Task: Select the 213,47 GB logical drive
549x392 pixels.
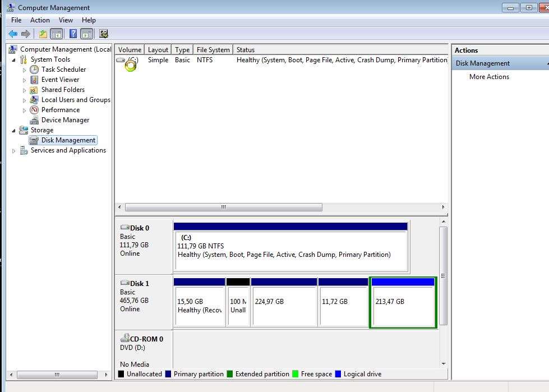Action: (403, 303)
